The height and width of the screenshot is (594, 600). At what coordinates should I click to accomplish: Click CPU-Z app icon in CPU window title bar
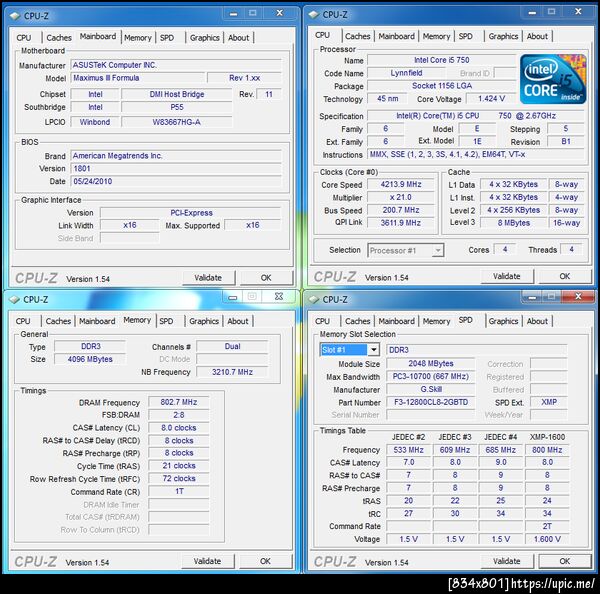(313, 15)
